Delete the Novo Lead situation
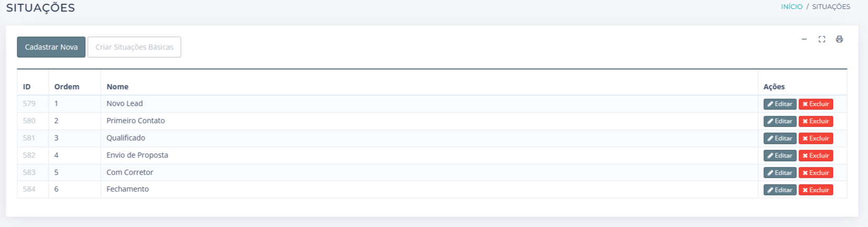The width and height of the screenshot is (868, 227). [x=816, y=104]
